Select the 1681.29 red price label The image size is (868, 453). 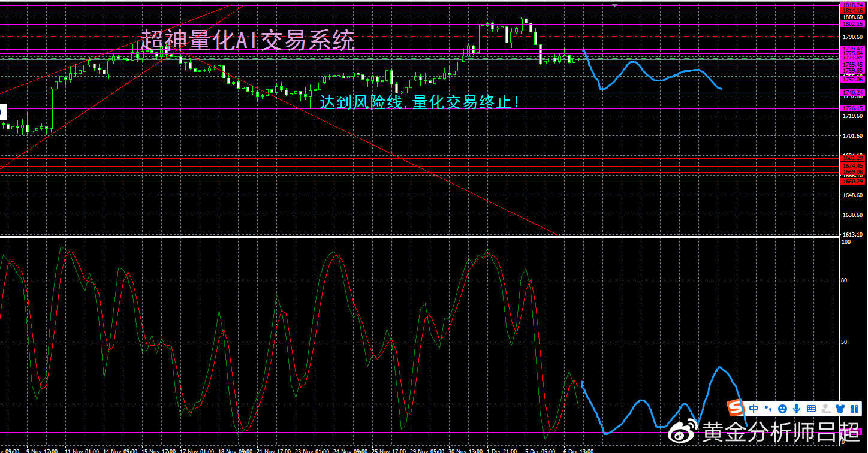click(x=852, y=157)
